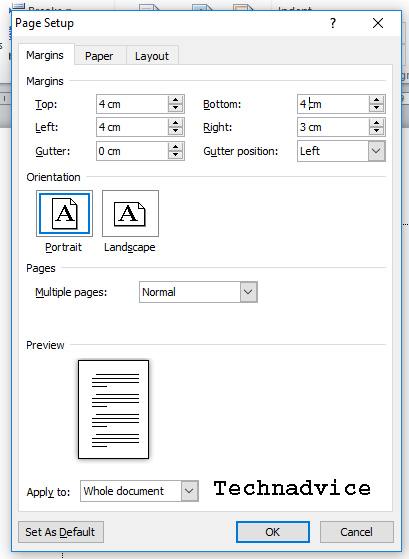Close the Page Setup dialog

(x=378, y=24)
